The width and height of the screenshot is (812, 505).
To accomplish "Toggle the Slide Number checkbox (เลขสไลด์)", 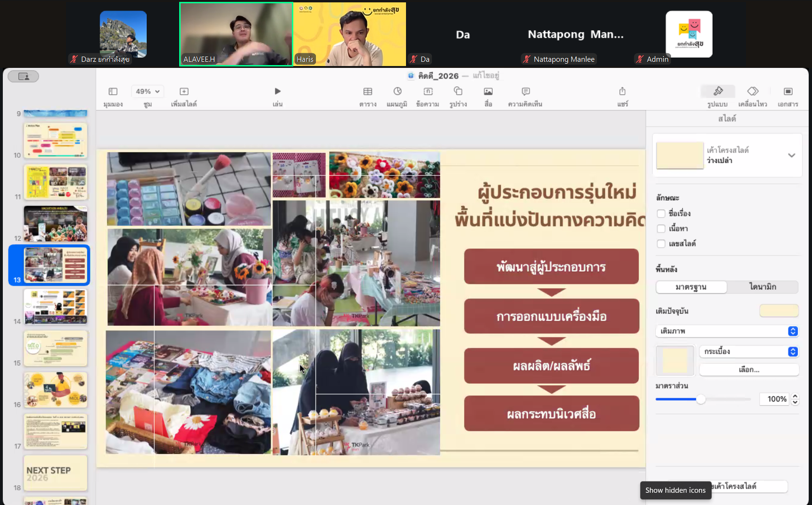I will [661, 244].
